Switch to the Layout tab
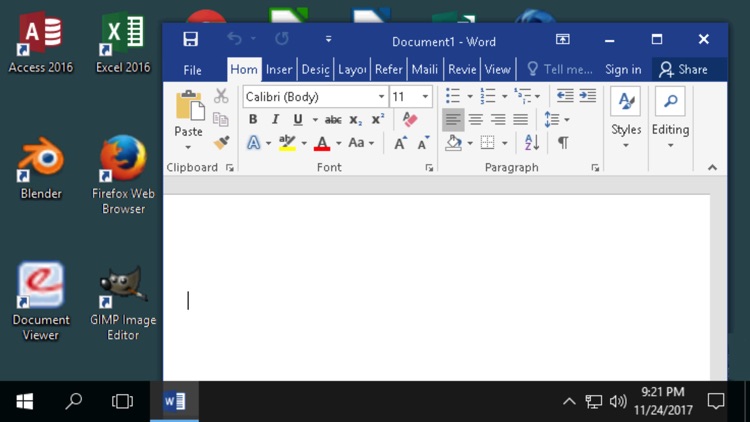The height and width of the screenshot is (422, 750). 352,69
